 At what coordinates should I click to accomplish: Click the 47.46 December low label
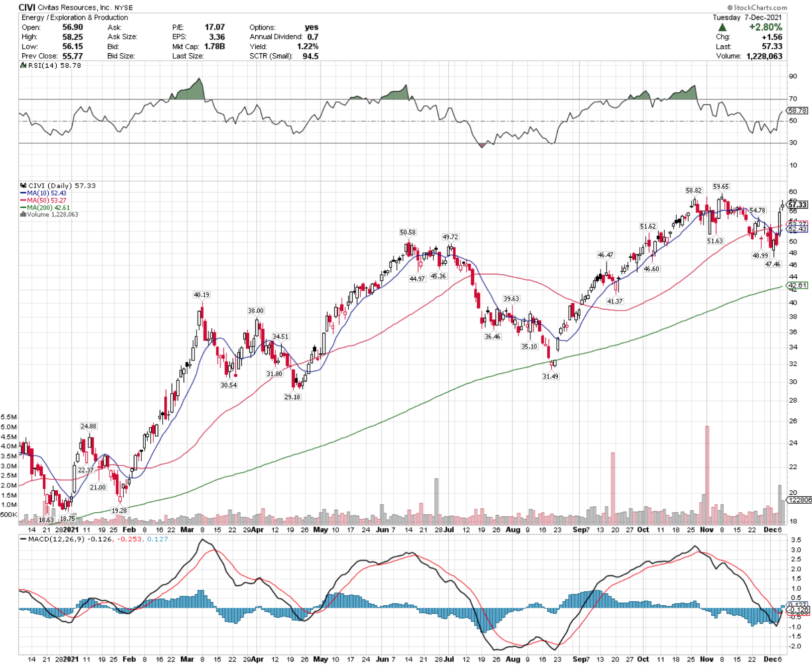(773, 264)
